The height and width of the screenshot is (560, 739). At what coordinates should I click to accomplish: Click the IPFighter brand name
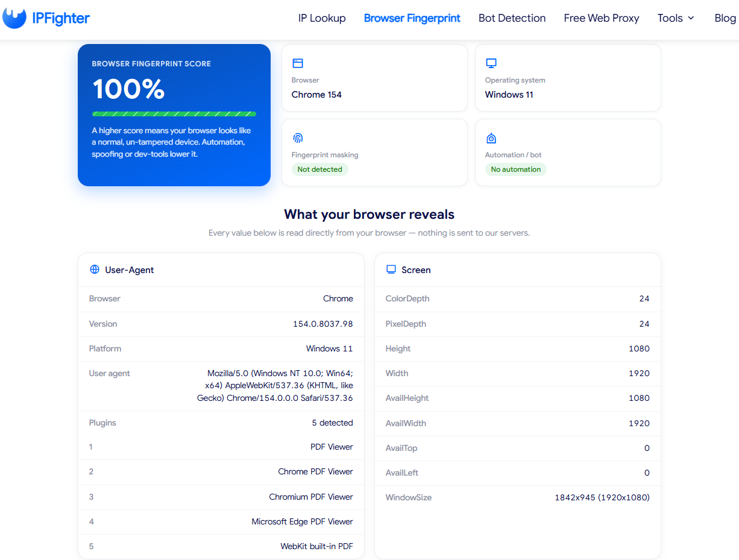60,18
